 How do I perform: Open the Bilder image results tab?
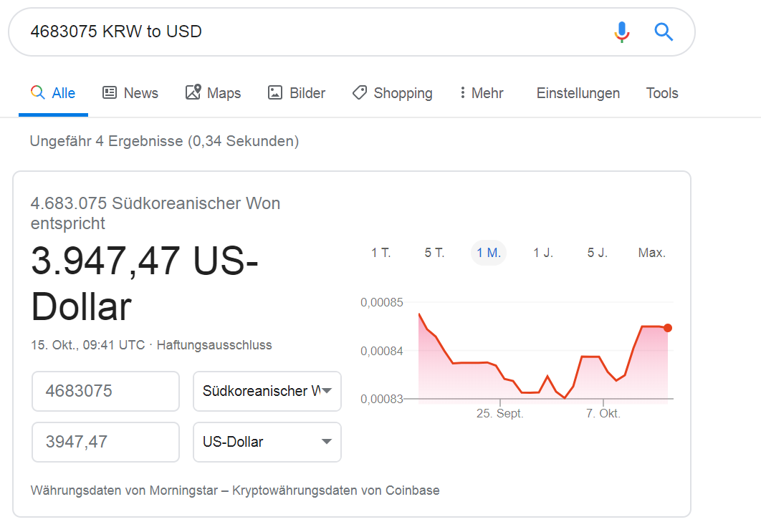(297, 92)
